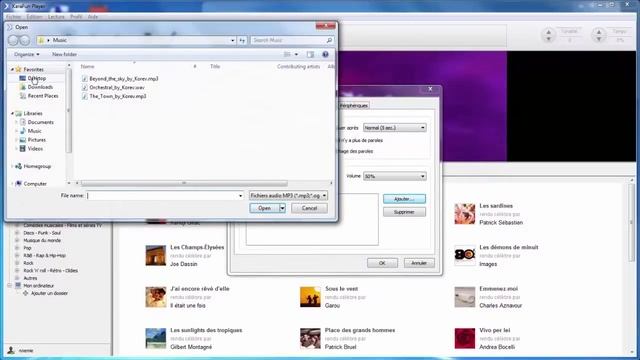Click the user profile icon at bottom left
The width and height of the screenshot is (640, 360).
tap(11, 350)
